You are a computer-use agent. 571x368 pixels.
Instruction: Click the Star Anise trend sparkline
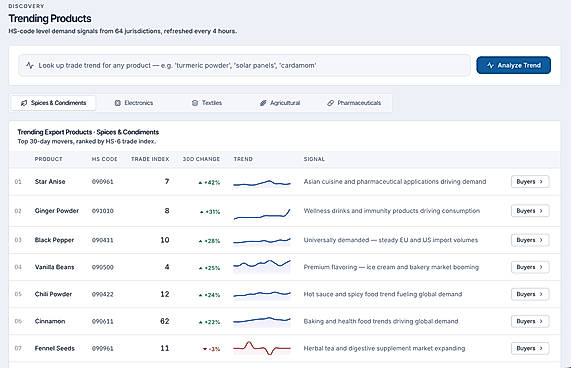coord(262,183)
